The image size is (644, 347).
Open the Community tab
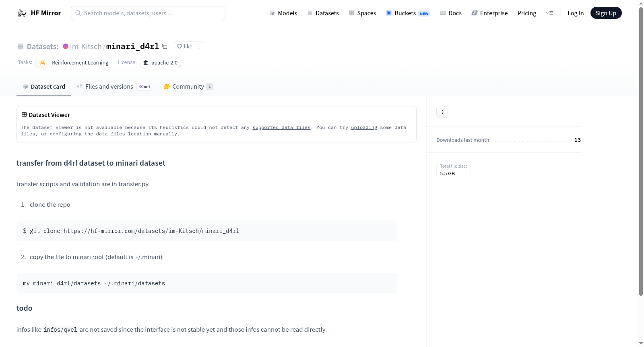tap(188, 87)
